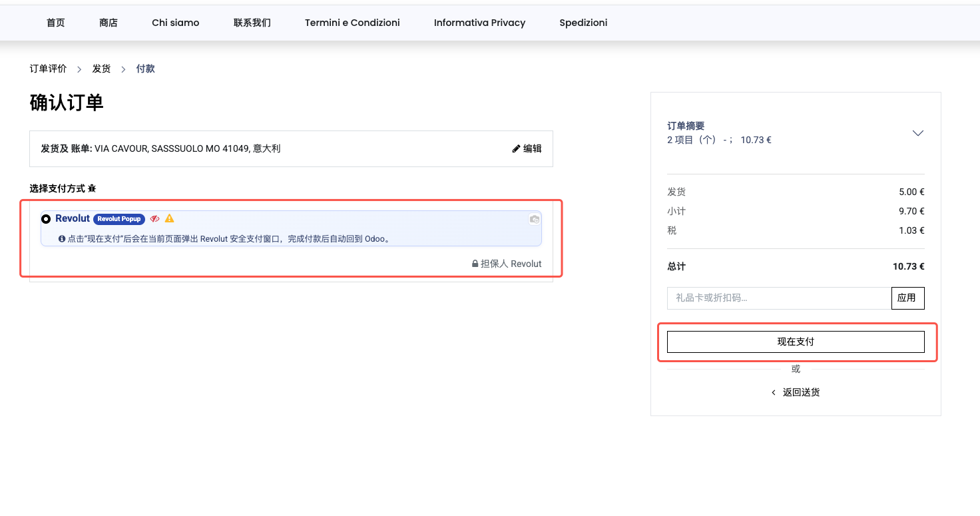Click the lock icon next to 担保人 Revolut
Image resolution: width=980 pixels, height=516 pixels.
point(474,263)
